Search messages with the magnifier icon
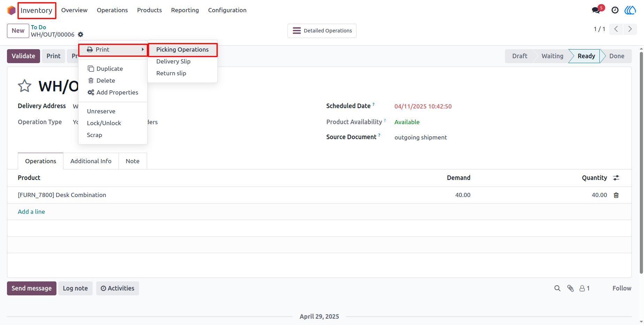 [558, 288]
